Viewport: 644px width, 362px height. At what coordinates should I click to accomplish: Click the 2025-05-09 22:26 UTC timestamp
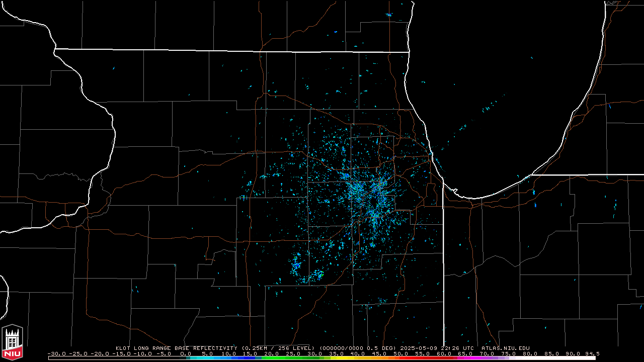point(438,348)
